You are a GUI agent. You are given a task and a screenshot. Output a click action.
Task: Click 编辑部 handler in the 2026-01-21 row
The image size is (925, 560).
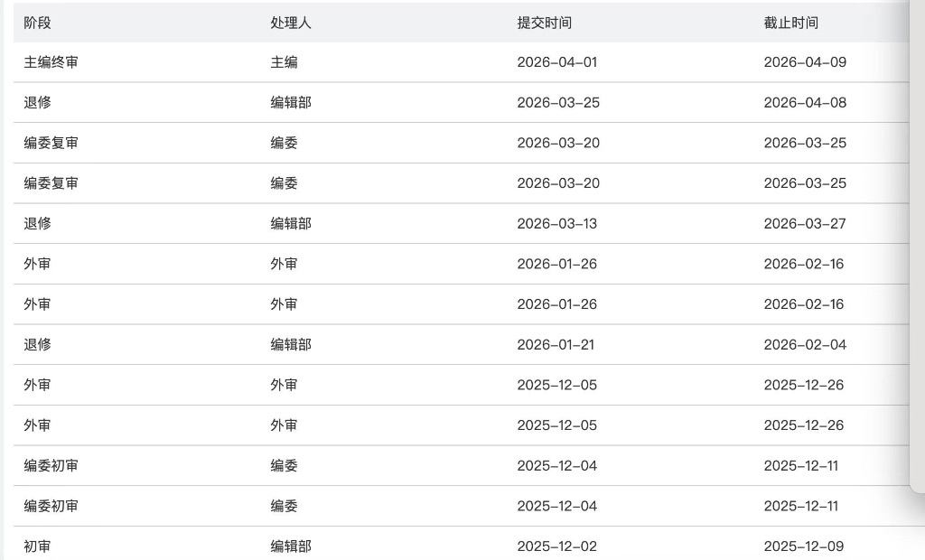click(x=291, y=344)
